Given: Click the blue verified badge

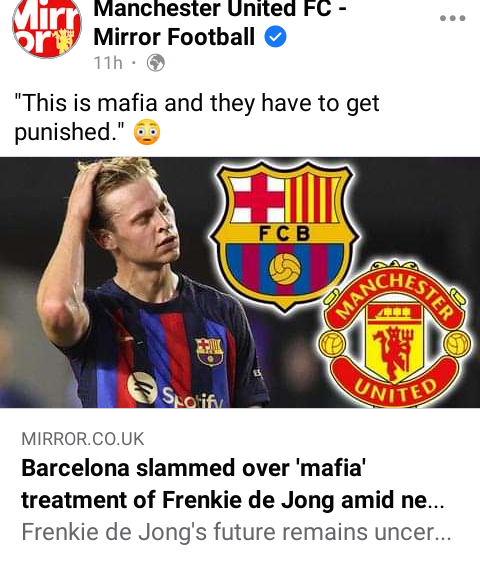Looking at the screenshot, I should pos(275,37).
